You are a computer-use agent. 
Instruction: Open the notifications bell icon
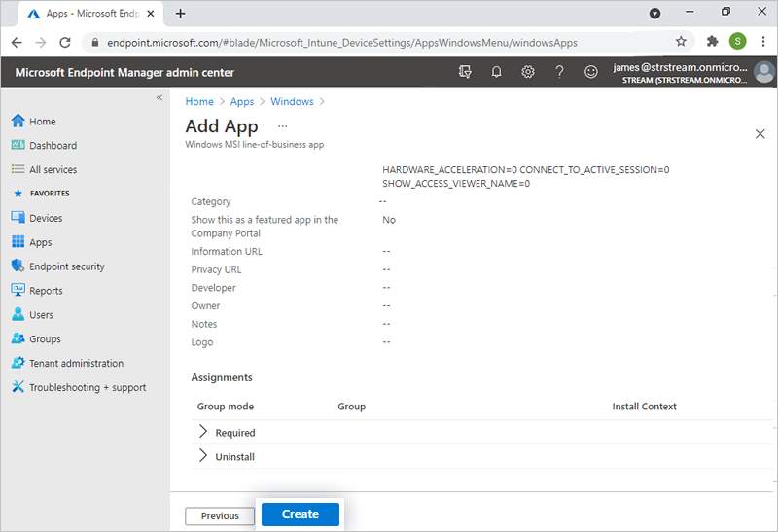click(496, 72)
